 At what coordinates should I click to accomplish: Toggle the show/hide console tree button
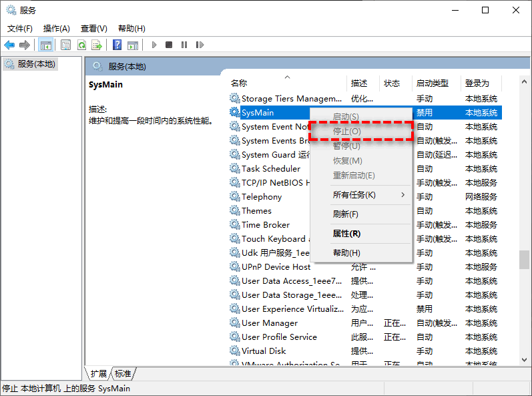pyautogui.click(x=45, y=45)
